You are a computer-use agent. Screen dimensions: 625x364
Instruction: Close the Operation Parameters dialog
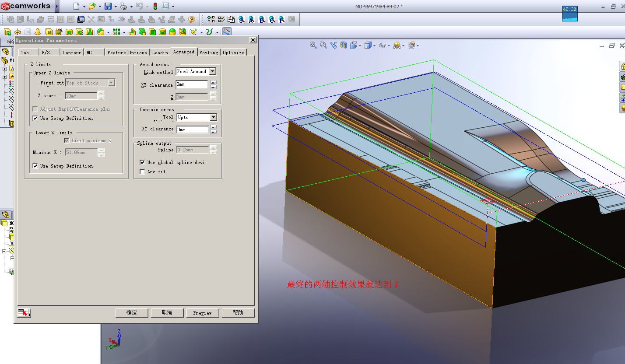[x=253, y=40]
